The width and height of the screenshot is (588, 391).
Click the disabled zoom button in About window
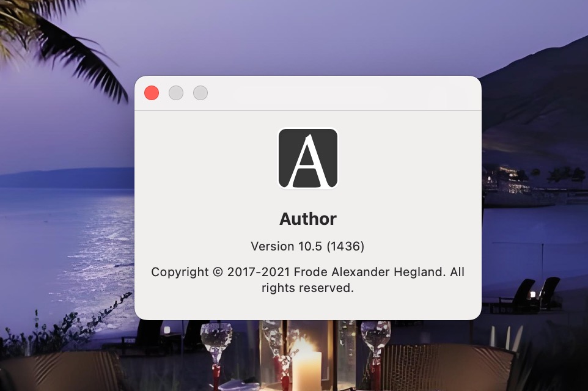click(x=200, y=93)
